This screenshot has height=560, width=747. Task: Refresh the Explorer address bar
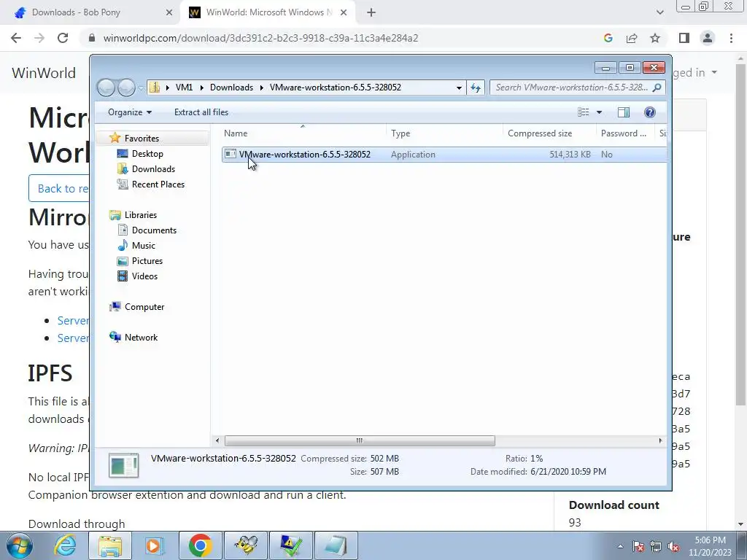pyautogui.click(x=476, y=87)
